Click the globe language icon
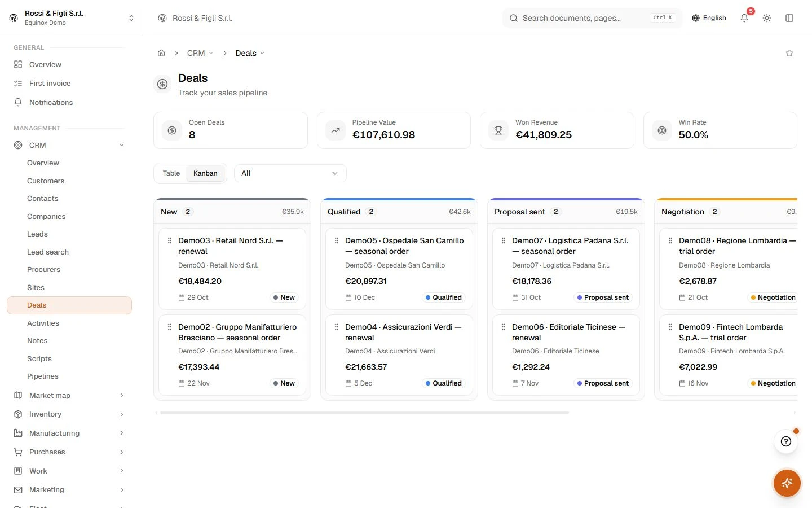The image size is (812, 508). (x=696, y=18)
